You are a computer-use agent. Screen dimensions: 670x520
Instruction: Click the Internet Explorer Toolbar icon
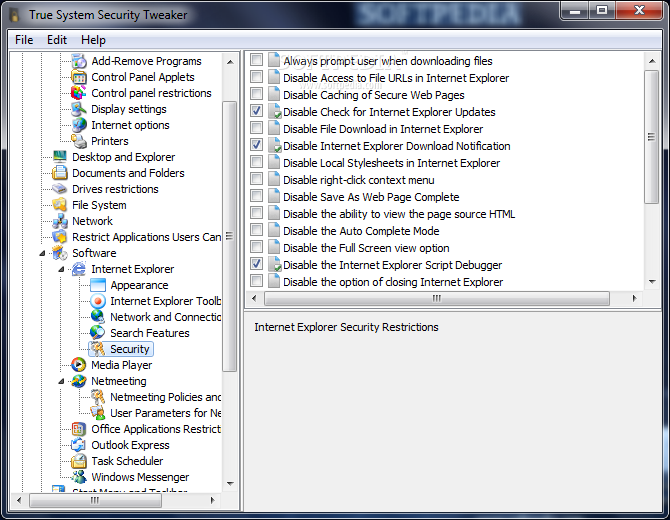pyautogui.click(x=98, y=301)
